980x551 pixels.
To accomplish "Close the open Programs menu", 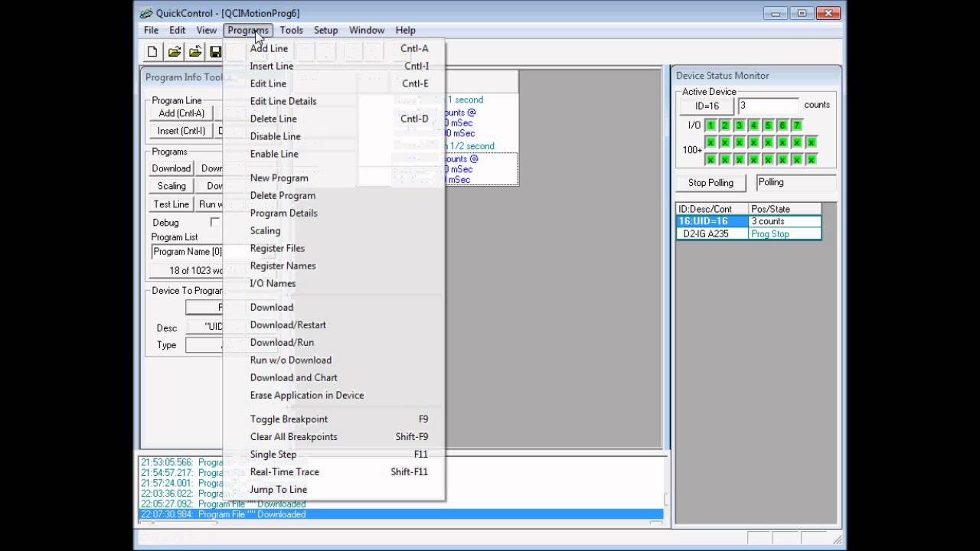I will 248,30.
